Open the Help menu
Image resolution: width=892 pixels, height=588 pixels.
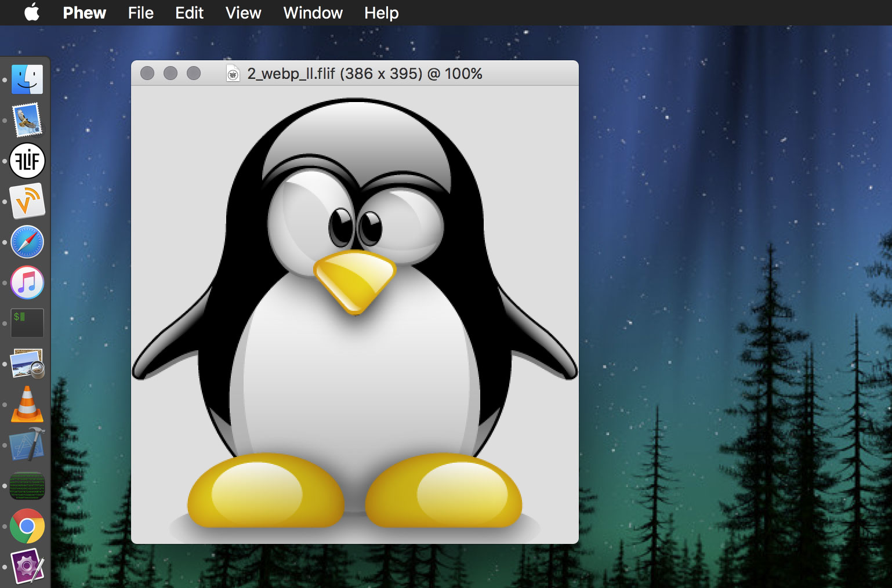382,13
